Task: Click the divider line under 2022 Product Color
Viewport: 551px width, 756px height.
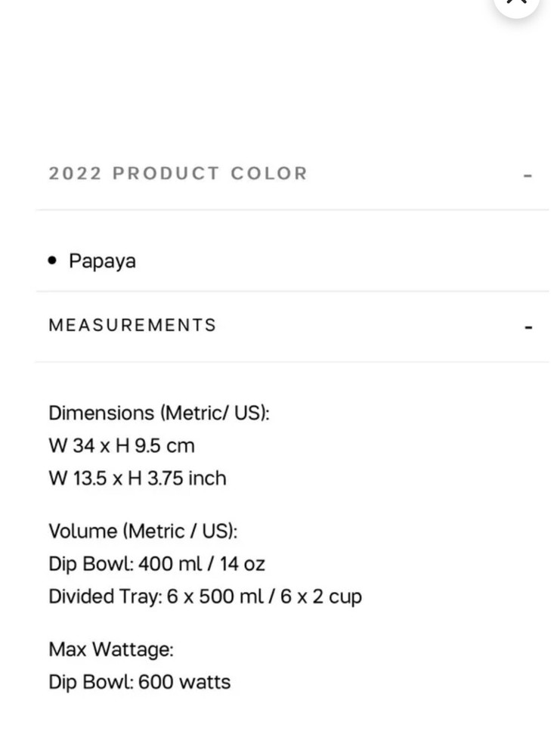Action: [292, 209]
